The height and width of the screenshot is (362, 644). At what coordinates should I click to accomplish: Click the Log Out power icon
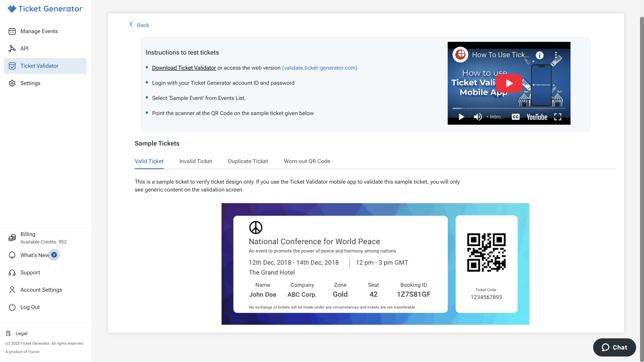click(x=12, y=307)
